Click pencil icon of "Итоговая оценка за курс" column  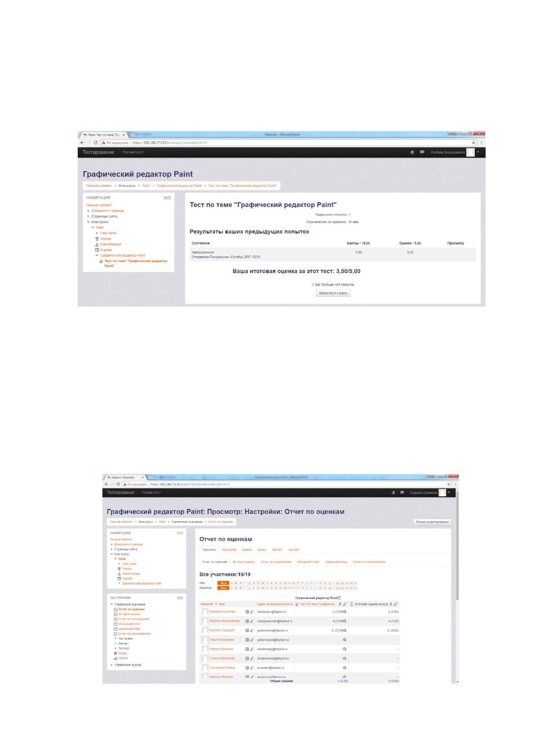(396, 604)
